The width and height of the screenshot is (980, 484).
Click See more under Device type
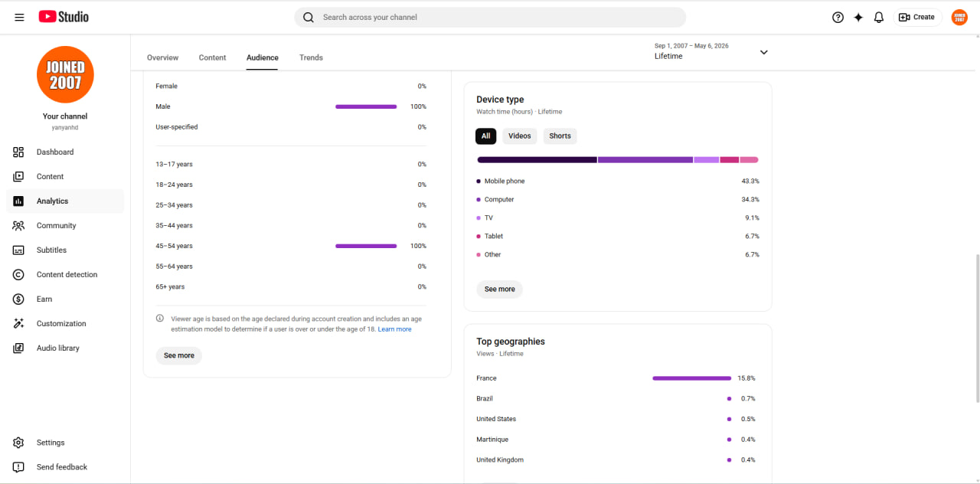500,289
